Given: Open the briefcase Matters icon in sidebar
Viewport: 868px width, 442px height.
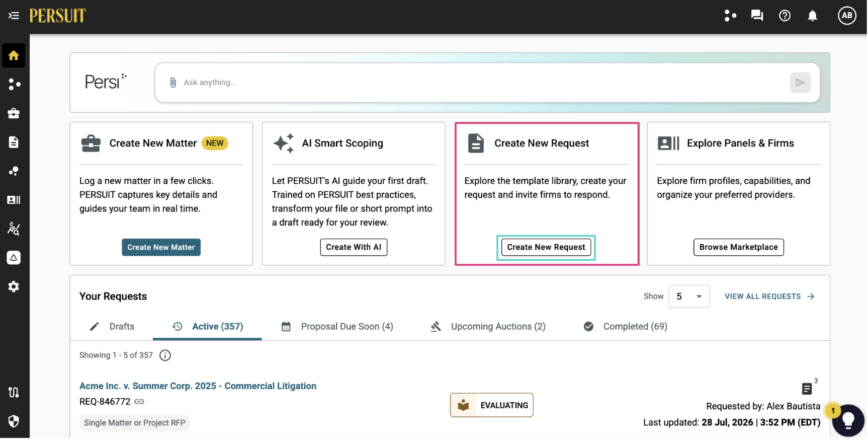Looking at the screenshot, I should point(14,113).
